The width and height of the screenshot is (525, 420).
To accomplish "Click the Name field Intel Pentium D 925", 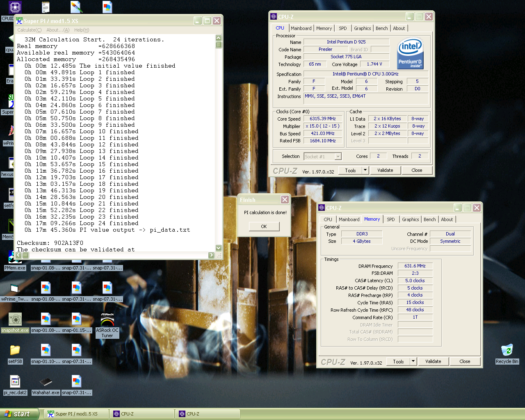I will [x=346, y=42].
